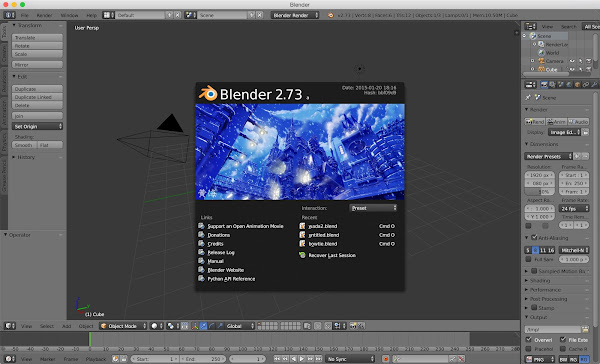Screen dimensions: 600x364
Task: Select the Render Layers properties tab icon
Action: (x=553, y=85)
